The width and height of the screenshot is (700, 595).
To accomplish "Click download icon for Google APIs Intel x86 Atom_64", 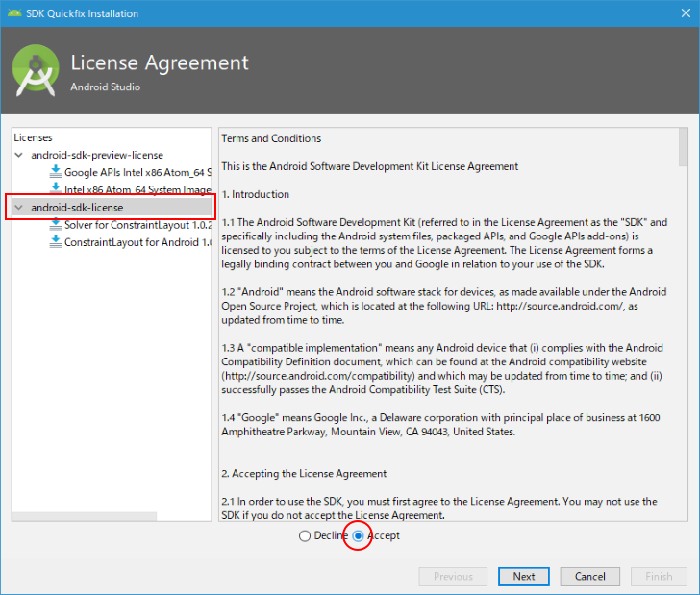I will point(56,171).
